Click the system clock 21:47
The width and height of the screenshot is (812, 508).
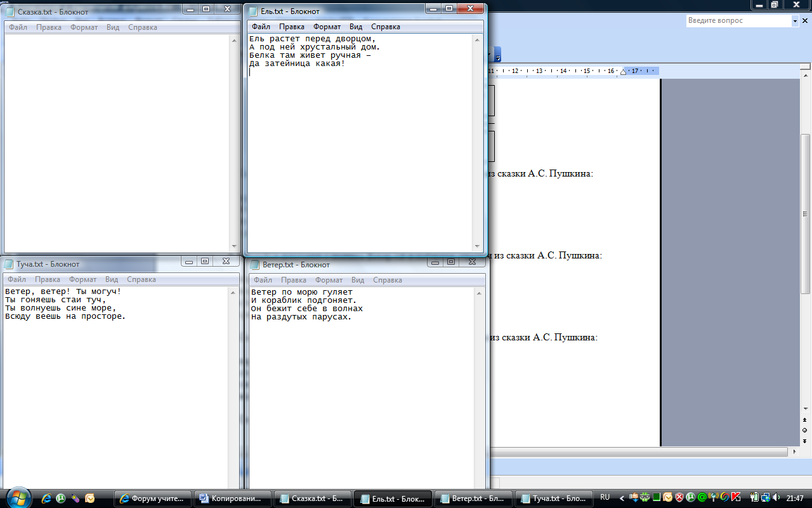(795, 498)
